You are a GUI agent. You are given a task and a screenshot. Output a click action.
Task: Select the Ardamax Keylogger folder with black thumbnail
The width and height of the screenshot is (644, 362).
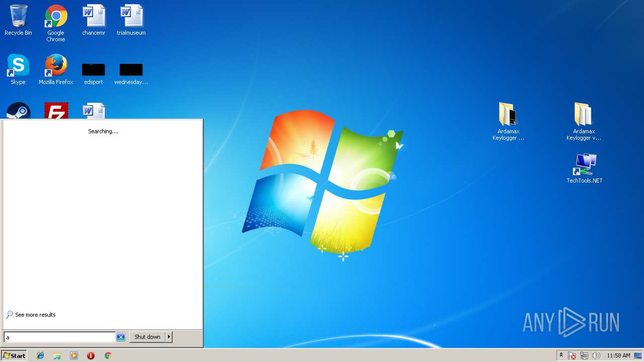point(508,122)
